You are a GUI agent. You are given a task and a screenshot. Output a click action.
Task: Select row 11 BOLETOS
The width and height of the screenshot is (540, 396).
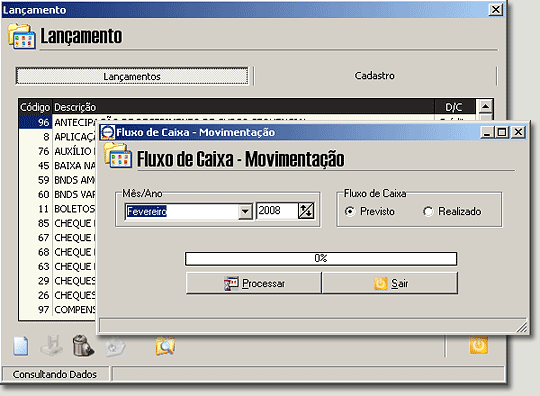pyautogui.click(x=58, y=209)
